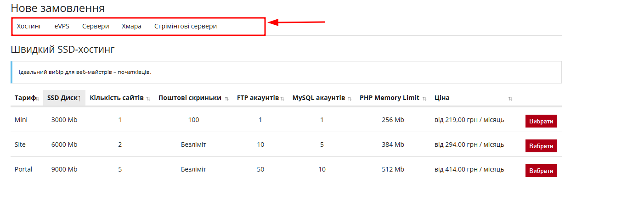Screen dimensions: 644x200
Task: Sort by MySQL акаунтів arrows icon
Action: (350, 99)
